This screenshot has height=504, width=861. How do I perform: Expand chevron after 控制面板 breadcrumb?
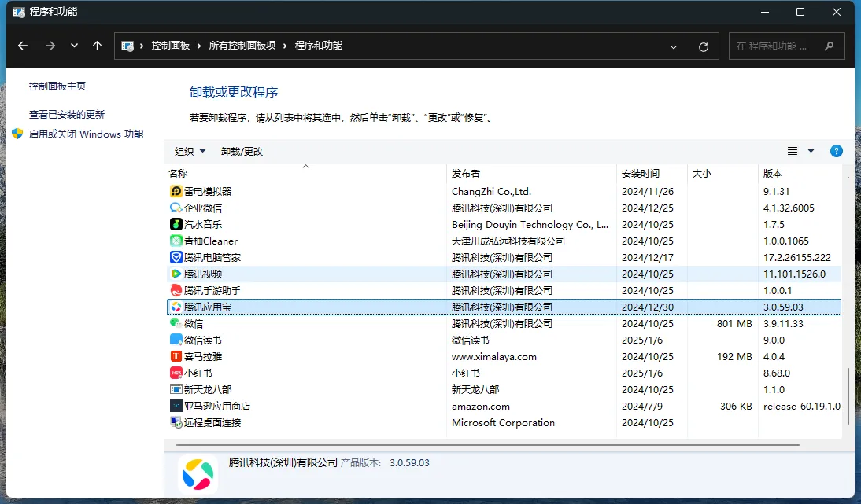point(199,46)
